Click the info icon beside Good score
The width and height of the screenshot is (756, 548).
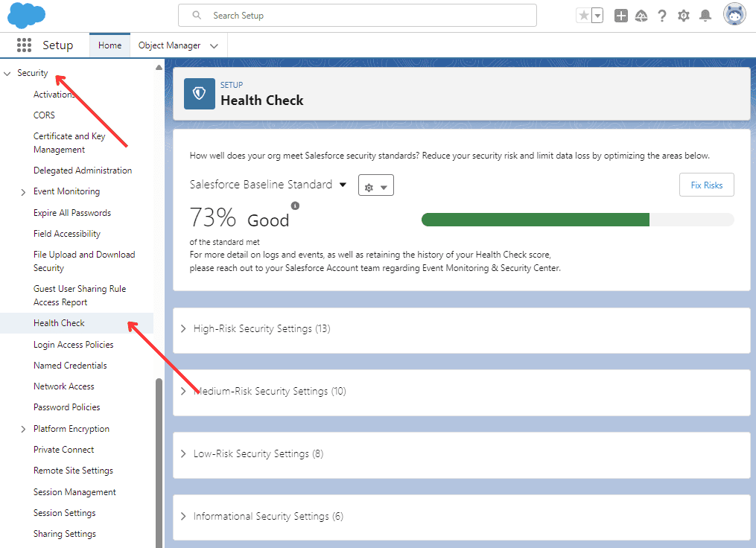(x=295, y=205)
